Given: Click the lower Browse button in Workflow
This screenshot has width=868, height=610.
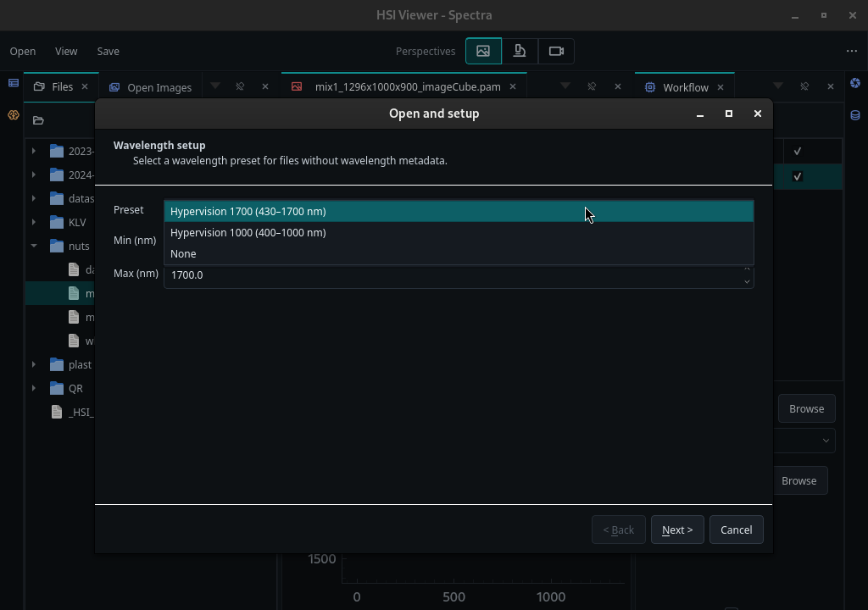Looking at the screenshot, I should [800, 480].
